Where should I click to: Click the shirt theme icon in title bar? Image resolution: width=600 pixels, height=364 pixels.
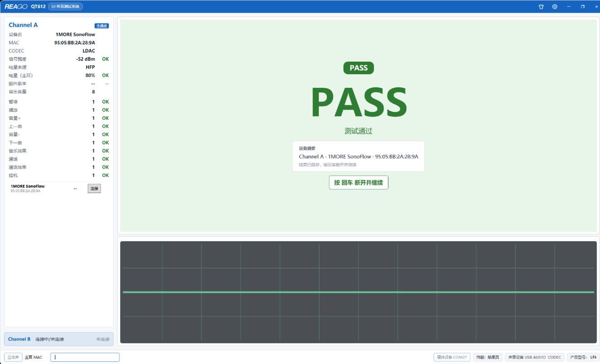point(541,7)
